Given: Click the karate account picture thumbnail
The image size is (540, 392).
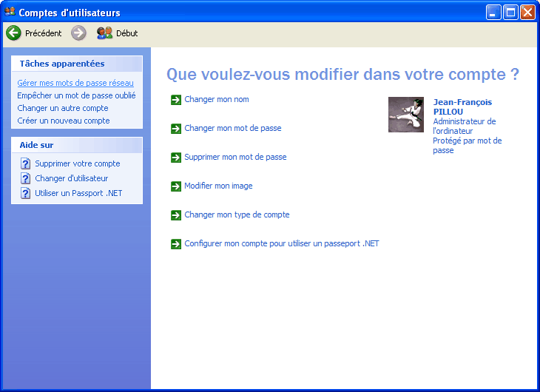Looking at the screenshot, I should (406, 115).
